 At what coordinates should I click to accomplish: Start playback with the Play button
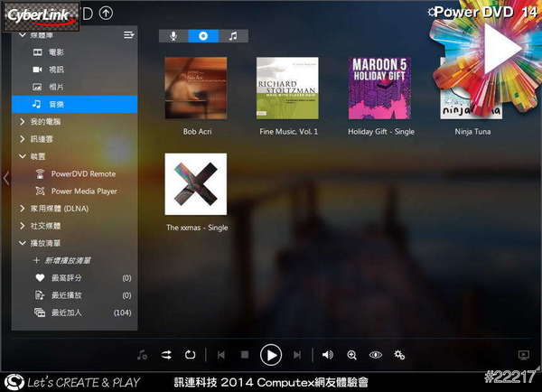tap(271, 355)
